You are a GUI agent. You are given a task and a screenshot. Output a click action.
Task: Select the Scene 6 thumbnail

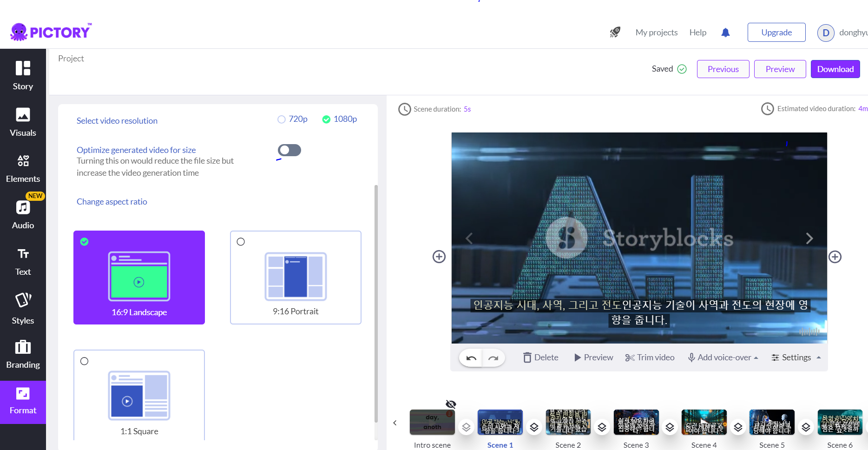tap(840, 422)
